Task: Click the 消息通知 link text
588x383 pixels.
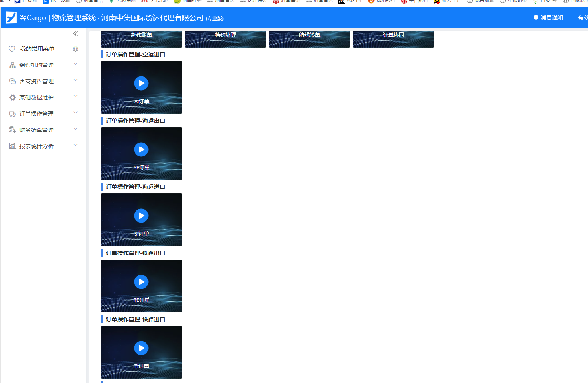Action: (552, 17)
